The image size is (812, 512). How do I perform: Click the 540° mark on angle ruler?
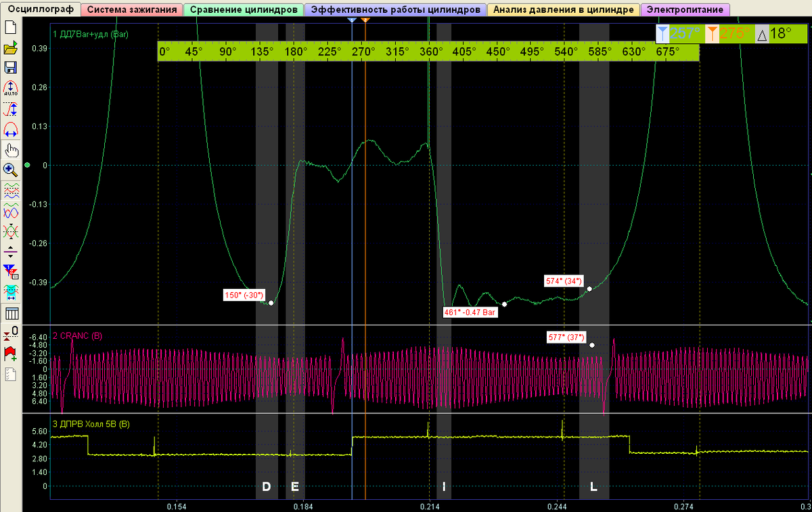(x=566, y=51)
